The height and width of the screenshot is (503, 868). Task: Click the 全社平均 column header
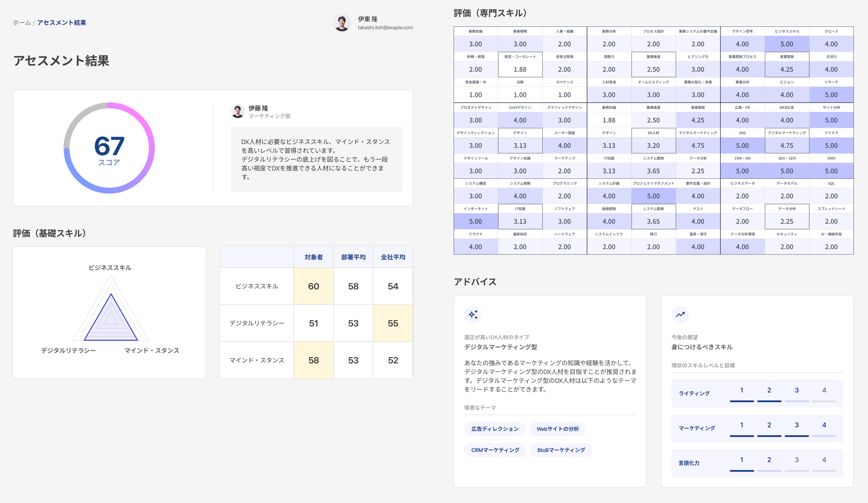tap(393, 257)
